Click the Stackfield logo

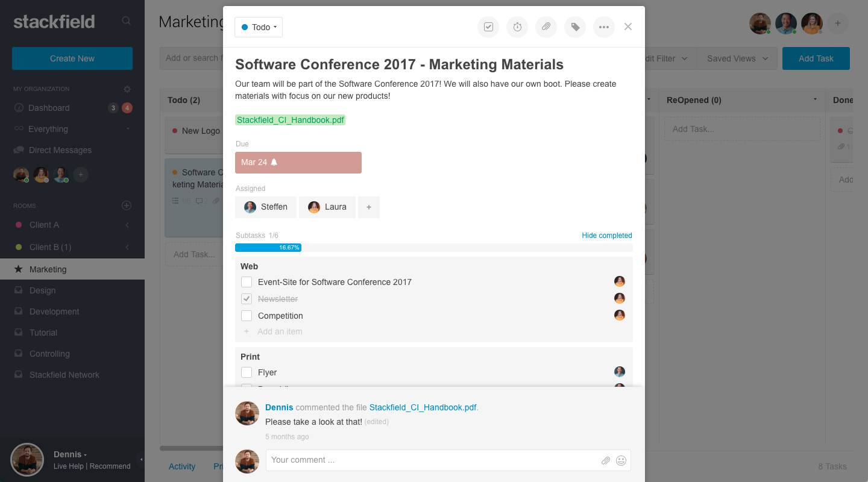54,22
